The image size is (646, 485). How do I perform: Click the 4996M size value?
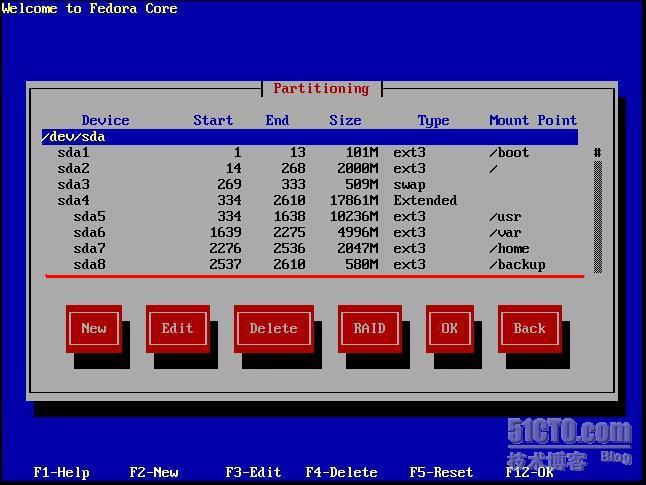click(358, 233)
